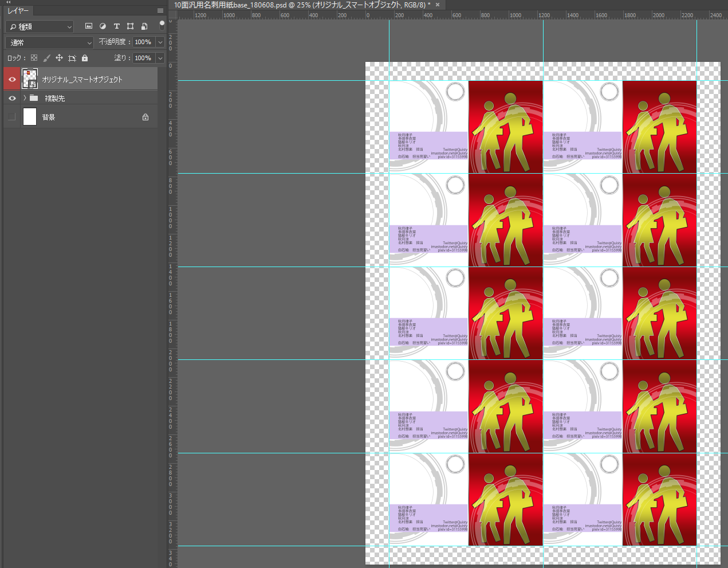Viewport: 728px width, 568px height.
Task: Filter layers by smart objects icon
Action: click(x=144, y=26)
